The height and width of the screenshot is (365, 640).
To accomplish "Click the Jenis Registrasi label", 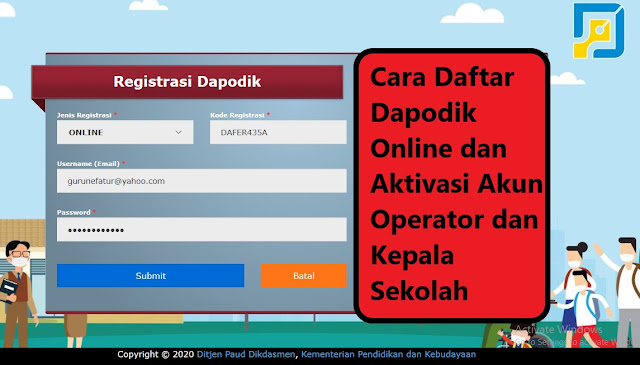I will click(x=84, y=115).
